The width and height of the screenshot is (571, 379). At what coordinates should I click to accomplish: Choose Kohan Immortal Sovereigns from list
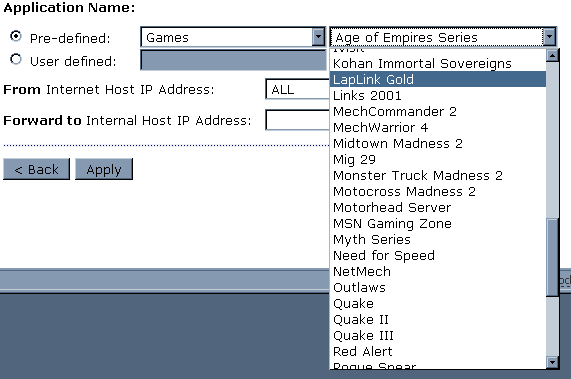(437, 63)
